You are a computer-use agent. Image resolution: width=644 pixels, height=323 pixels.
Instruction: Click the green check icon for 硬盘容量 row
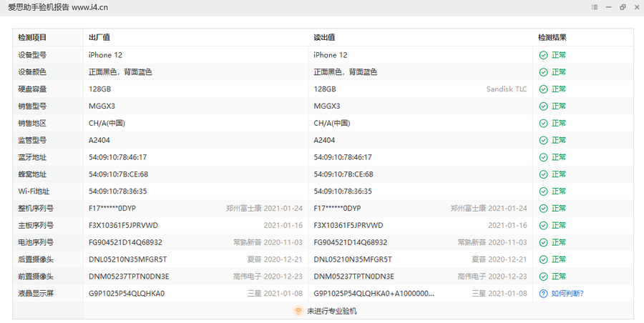coord(543,89)
